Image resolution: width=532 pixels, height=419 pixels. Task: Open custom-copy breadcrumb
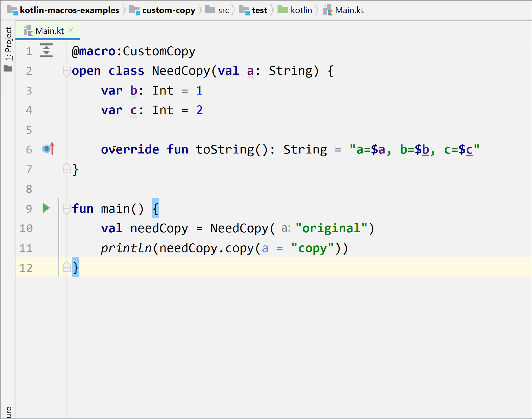[x=169, y=10]
